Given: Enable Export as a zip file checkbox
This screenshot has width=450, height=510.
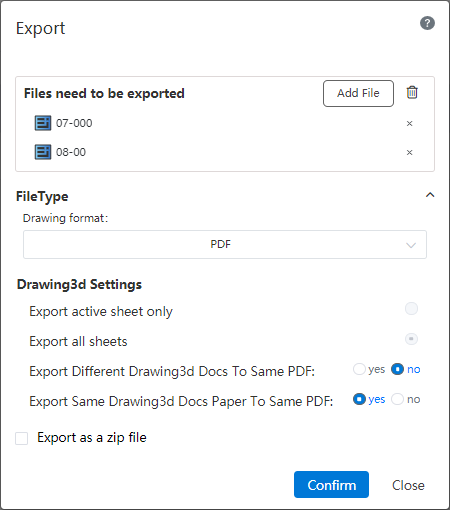Looking at the screenshot, I should point(22,438).
